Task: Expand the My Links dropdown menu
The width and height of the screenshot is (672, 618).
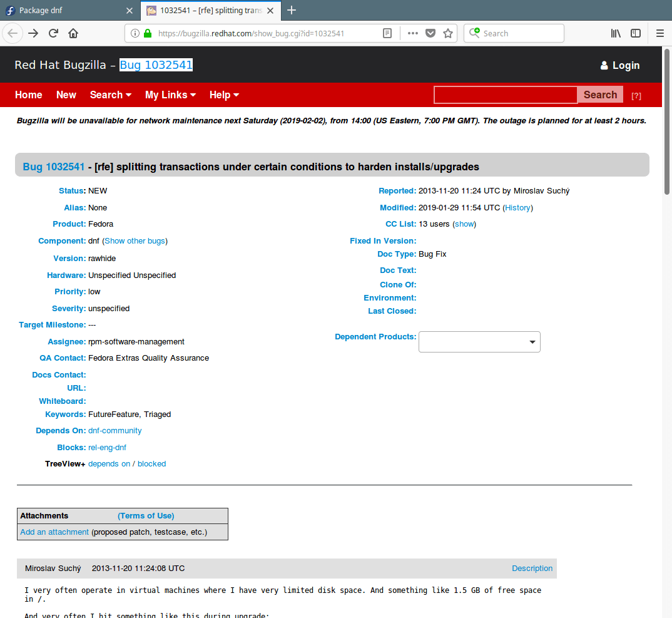Action: click(x=171, y=95)
